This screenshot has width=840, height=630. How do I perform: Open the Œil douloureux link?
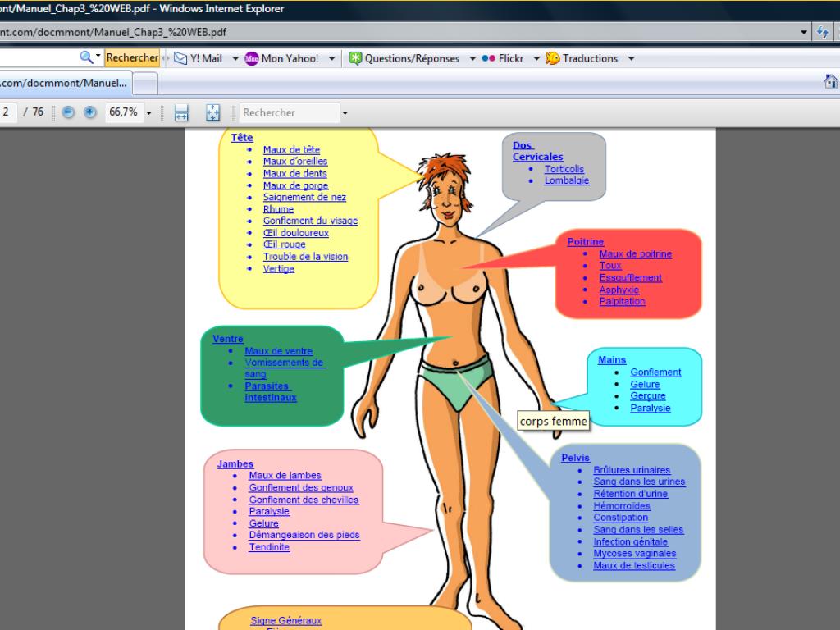(x=295, y=233)
